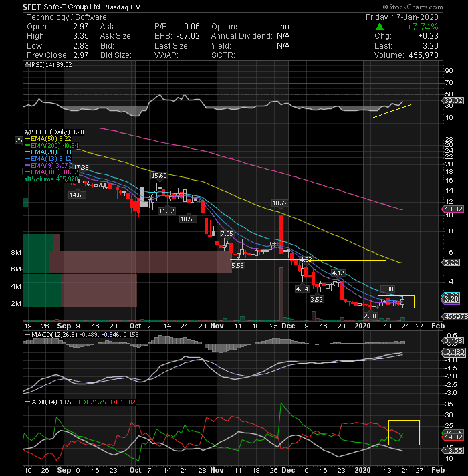The image size is (468, 476).
Task: Click the SFET ticker symbol title
Action: point(31,7)
